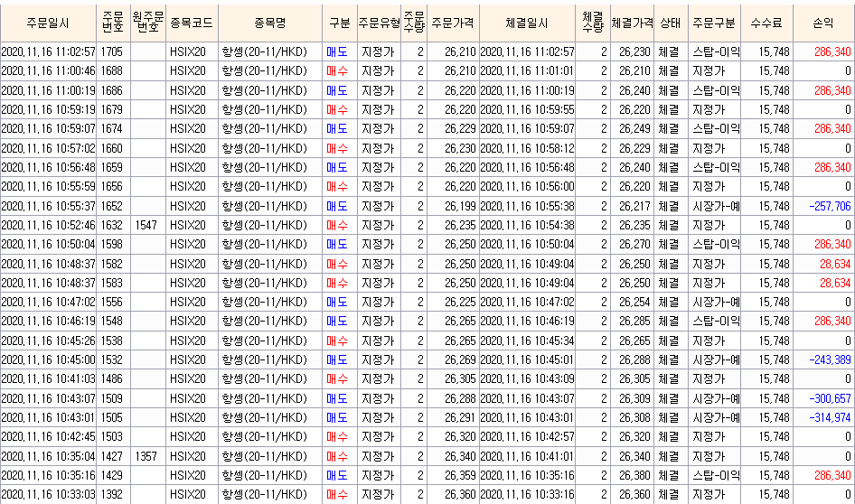The height and width of the screenshot is (504, 855).
Task: Select order number 1582 cell
Action: coord(112,264)
